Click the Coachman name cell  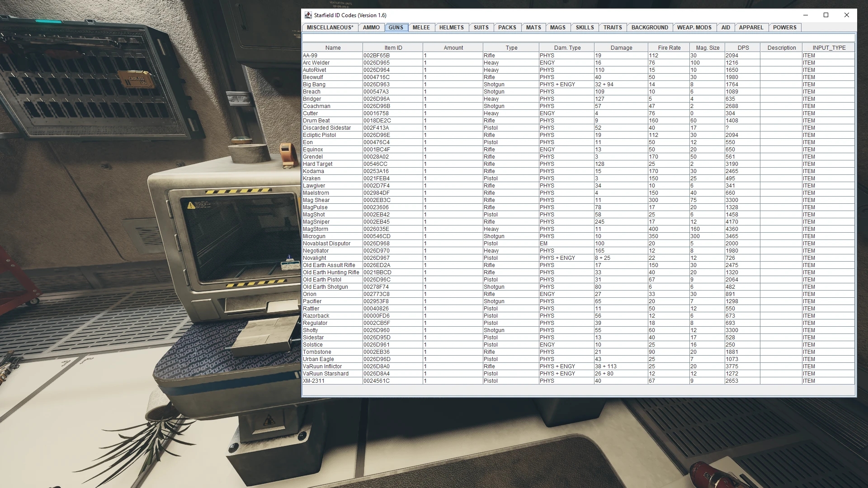[332, 106]
